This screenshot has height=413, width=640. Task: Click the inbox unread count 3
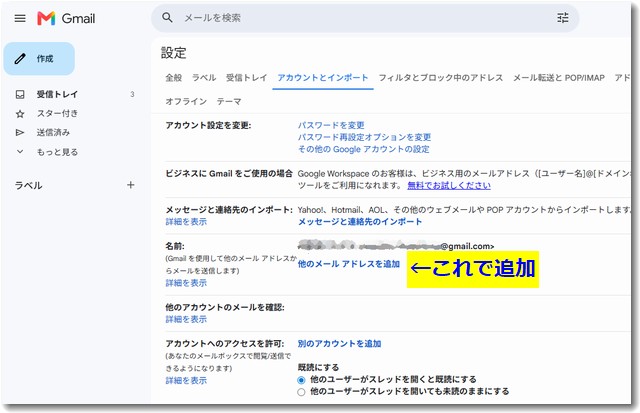[x=132, y=94]
